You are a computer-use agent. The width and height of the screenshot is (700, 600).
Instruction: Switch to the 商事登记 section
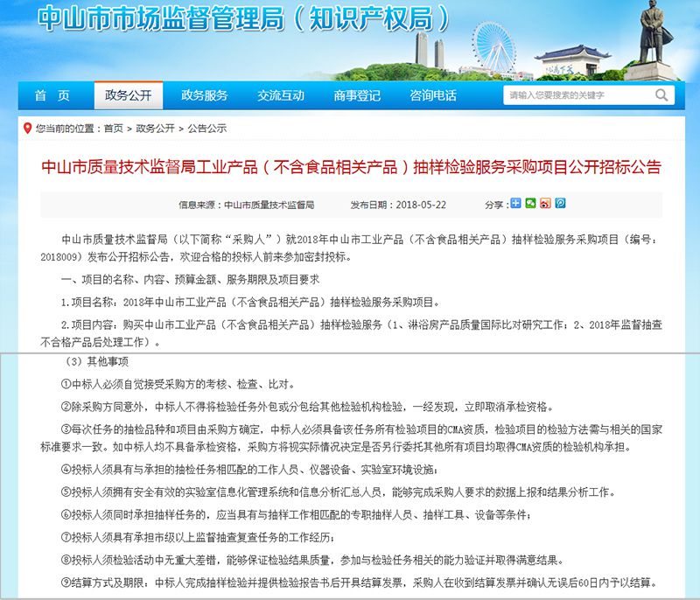click(356, 96)
